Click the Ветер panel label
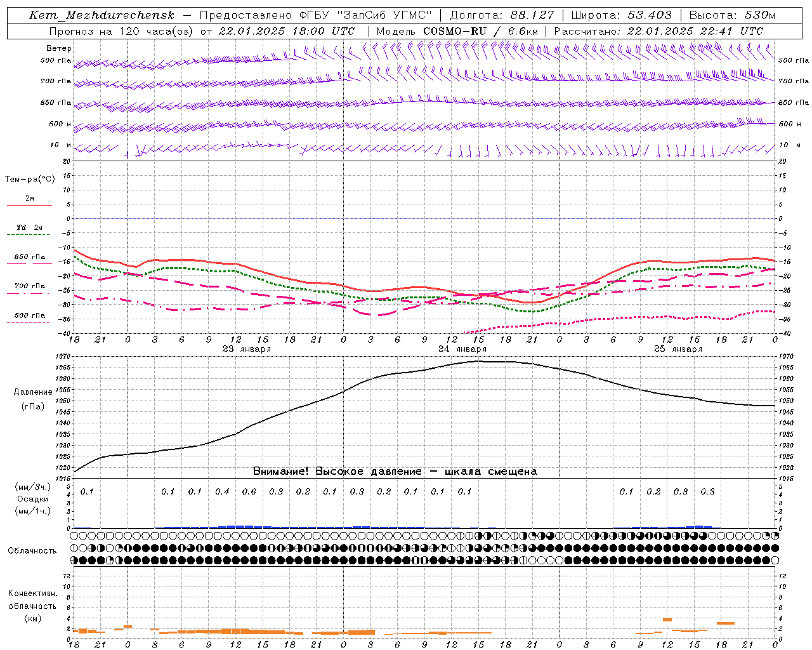Viewport: 812px width, 650px height. coord(59,48)
